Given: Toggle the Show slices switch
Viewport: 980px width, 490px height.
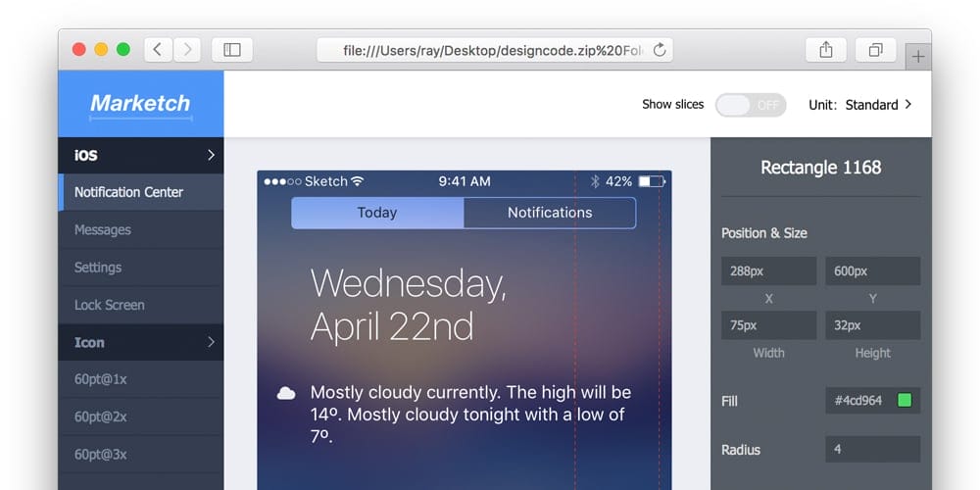Looking at the screenshot, I should pyautogui.click(x=750, y=105).
